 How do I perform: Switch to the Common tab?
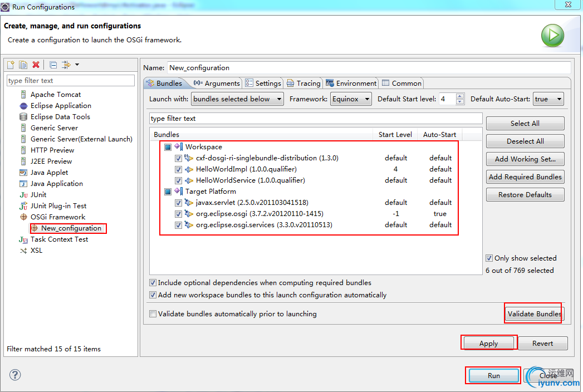coord(402,84)
